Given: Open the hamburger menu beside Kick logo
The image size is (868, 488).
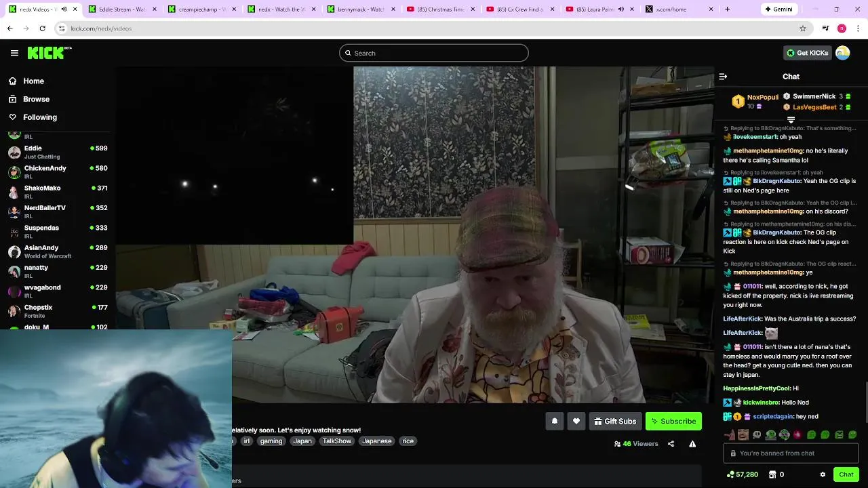Looking at the screenshot, I should point(14,53).
